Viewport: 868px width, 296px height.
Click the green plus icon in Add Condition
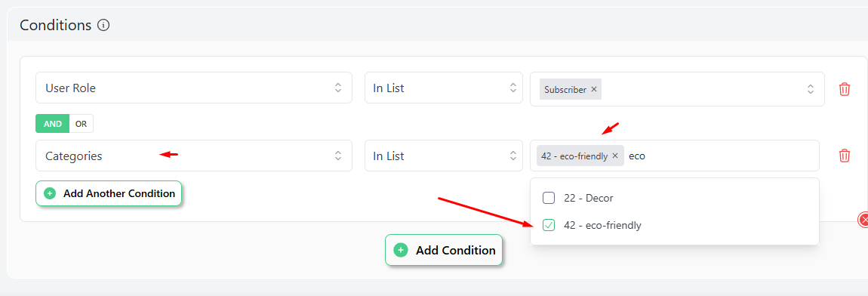click(401, 250)
